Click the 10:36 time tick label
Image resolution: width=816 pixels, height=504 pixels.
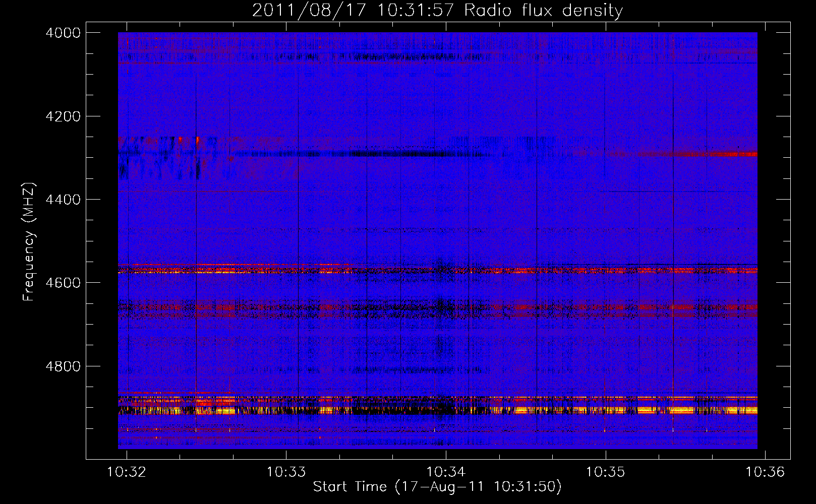(x=765, y=472)
